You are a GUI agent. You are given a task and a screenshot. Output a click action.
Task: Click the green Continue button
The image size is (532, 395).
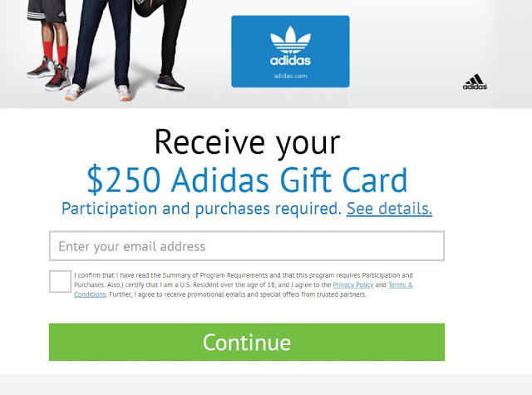coord(247,342)
